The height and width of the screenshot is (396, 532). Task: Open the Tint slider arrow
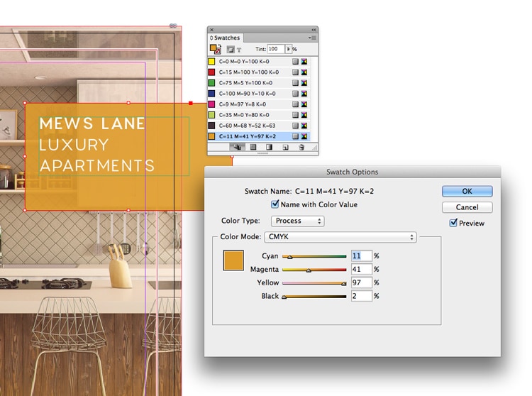click(289, 49)
